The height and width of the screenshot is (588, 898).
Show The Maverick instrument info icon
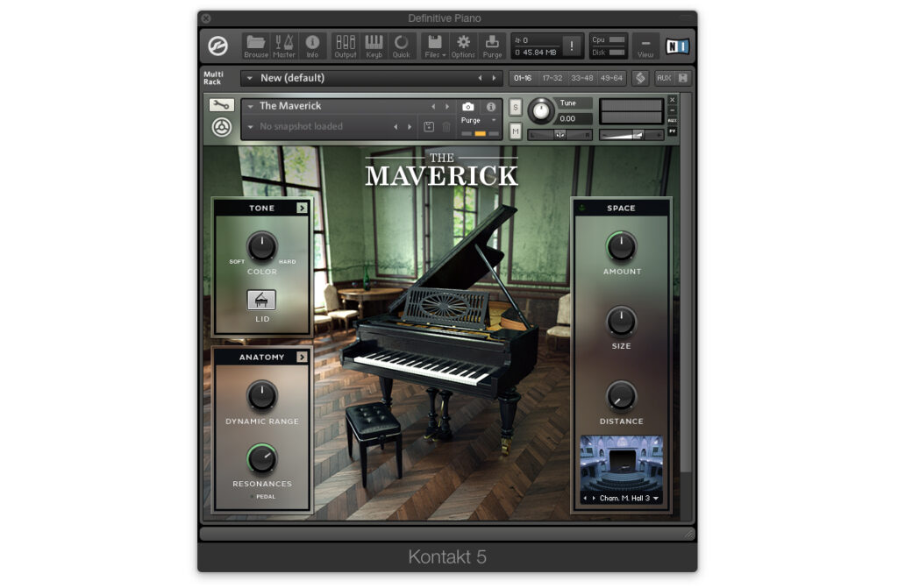(491, 107)
